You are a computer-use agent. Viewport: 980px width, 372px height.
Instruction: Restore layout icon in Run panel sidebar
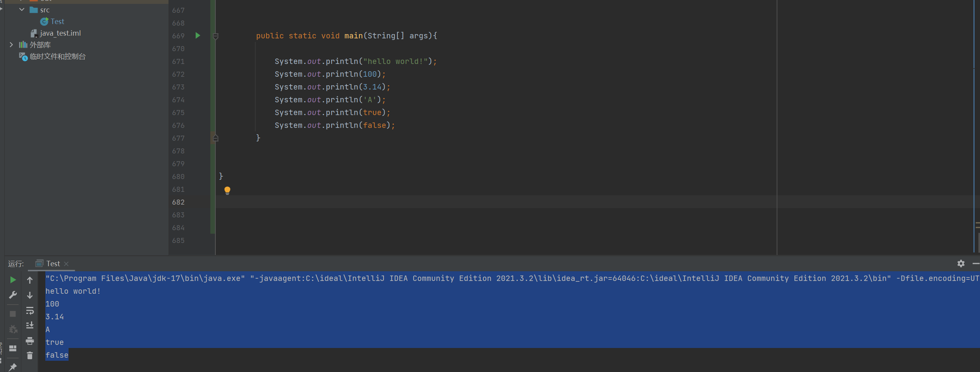(x=13, y=348)
